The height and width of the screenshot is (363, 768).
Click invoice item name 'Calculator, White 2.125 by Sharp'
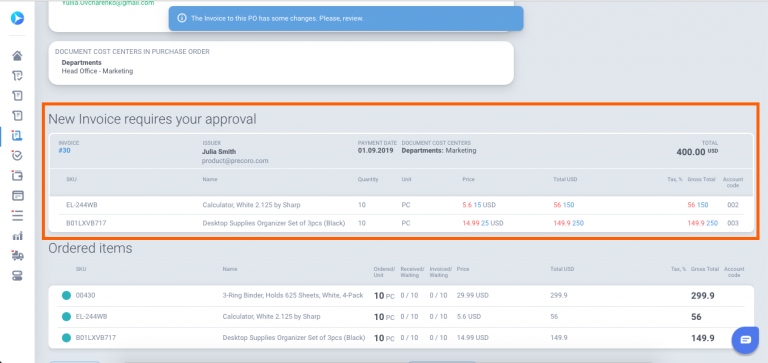251,205
